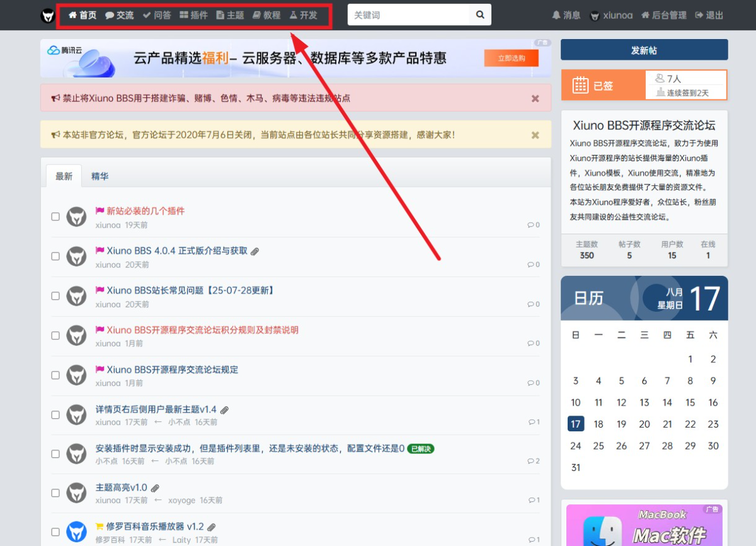Open the 交流 nav item
The height and width of the screenshot is (546, 756).
click(x=119, y=15)
